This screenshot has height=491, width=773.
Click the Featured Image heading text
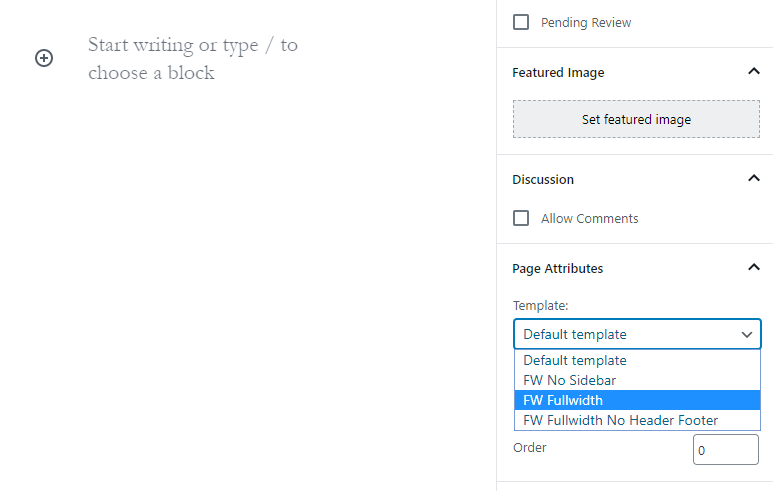[558, 73]
